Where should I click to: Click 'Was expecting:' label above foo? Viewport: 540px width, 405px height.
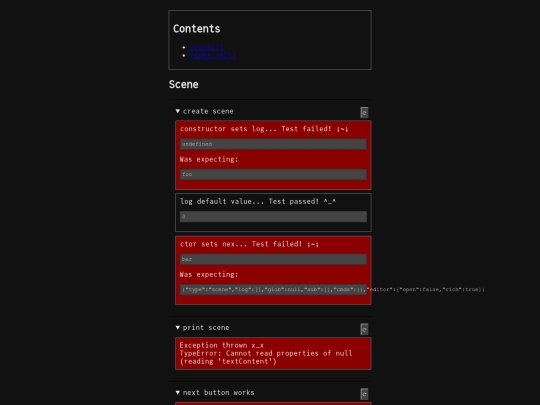coord(209,159)
